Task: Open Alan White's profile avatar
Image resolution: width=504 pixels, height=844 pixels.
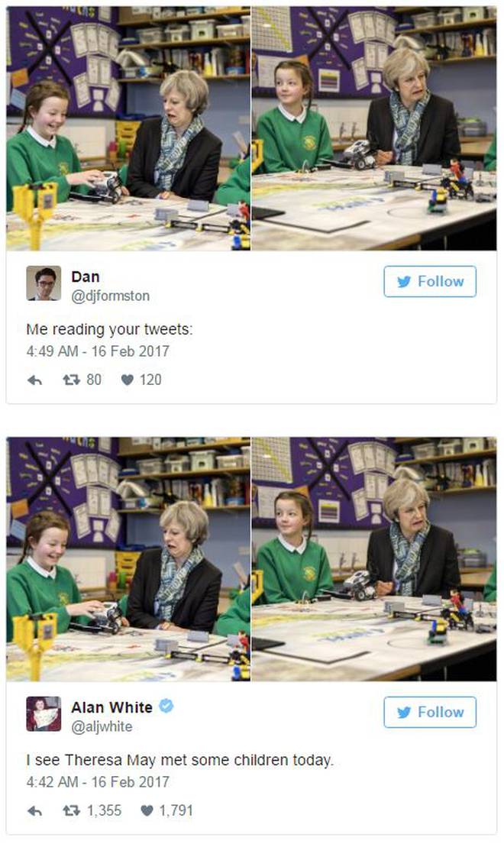Action: [44, 713]
